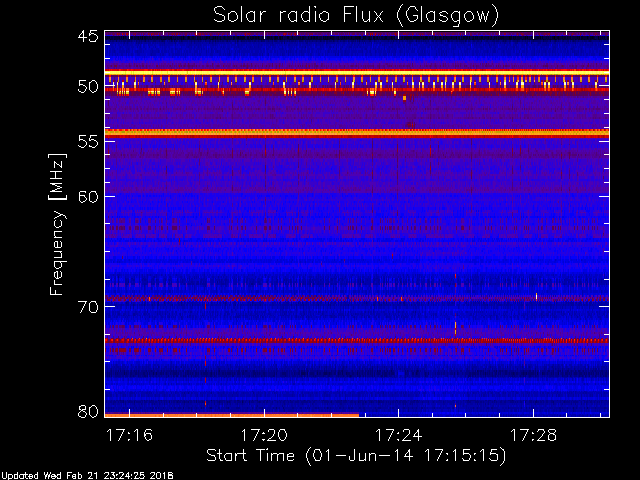Screen dimensions: 640x480
Task: Click the 'Frequency [MHz]' axis label
Action: [x=58, y=224]
